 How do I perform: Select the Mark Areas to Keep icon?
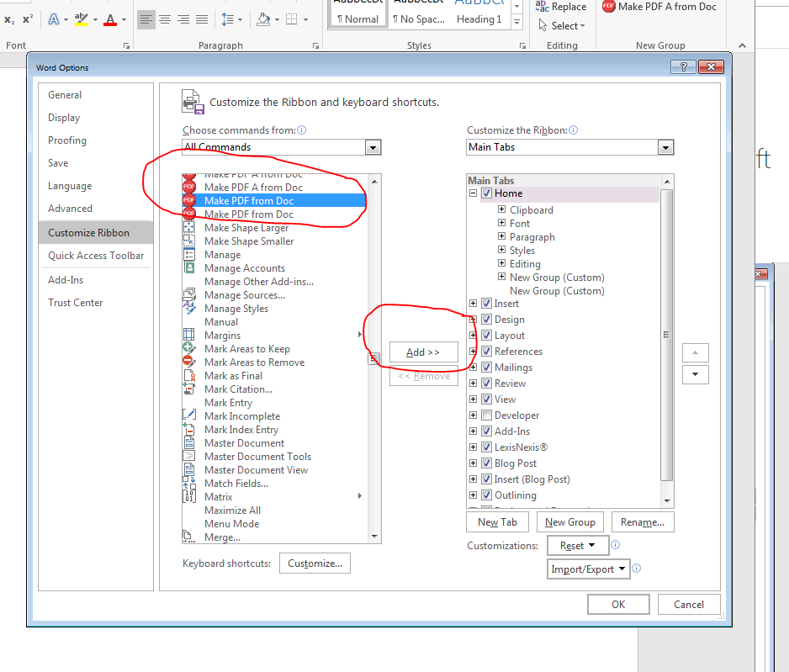(189, 349)
